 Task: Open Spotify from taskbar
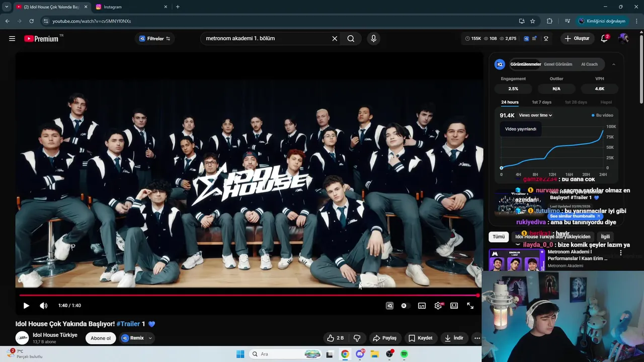(x=404, y=354)
